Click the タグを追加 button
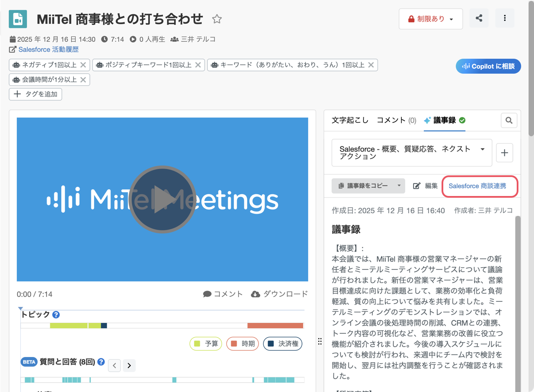This screenshot has height=392, width=534. [35, 94]
